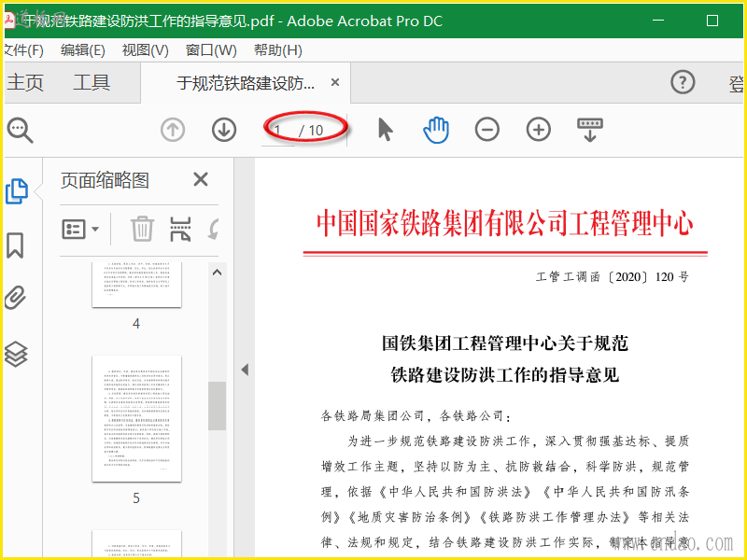This screenshot has width=747, height=560.
Task: Zoom out with the minus button
Action: (487, 130)
